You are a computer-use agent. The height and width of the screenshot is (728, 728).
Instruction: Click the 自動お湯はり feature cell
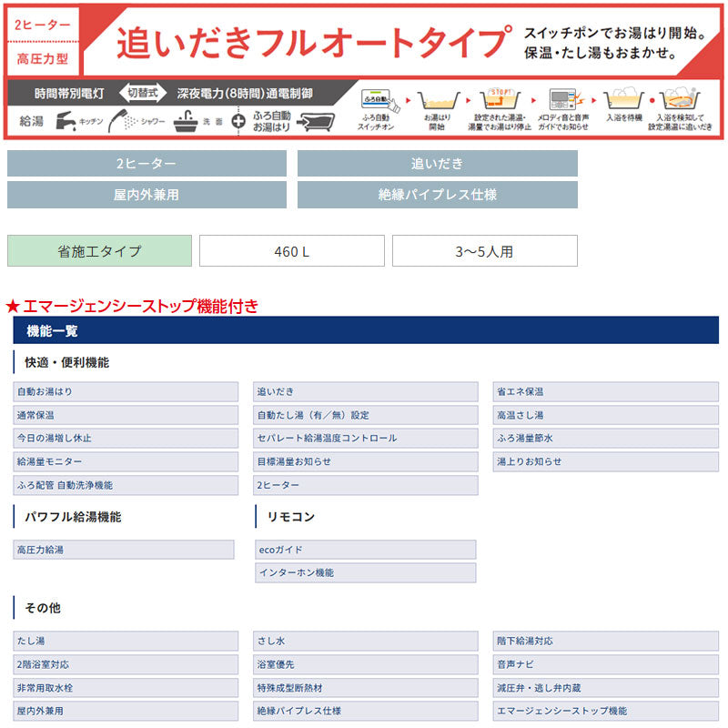coord(126,392)
